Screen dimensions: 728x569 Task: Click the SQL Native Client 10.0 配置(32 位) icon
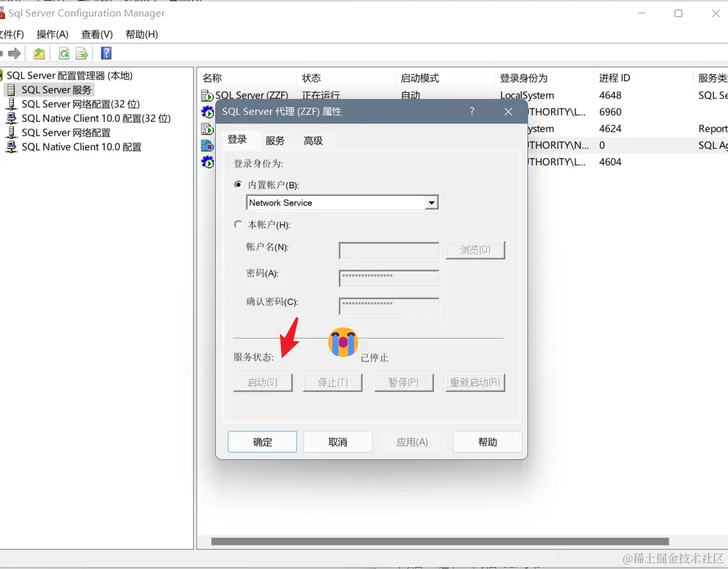click(11, 119)
